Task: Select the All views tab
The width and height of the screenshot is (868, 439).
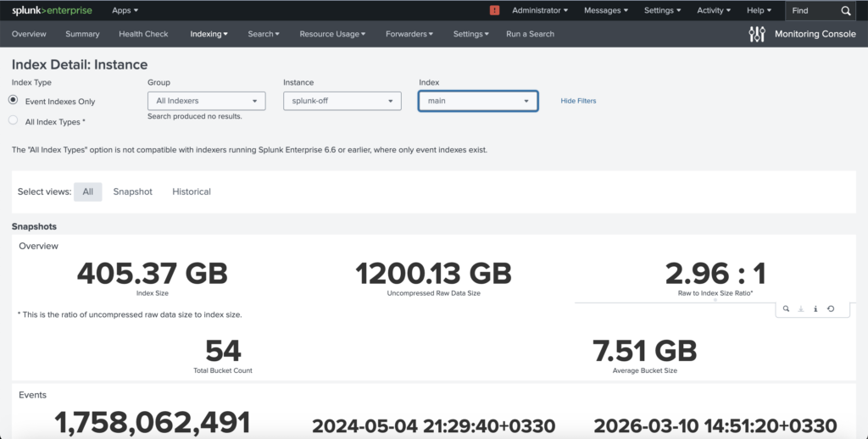Action: coord(87,192)
